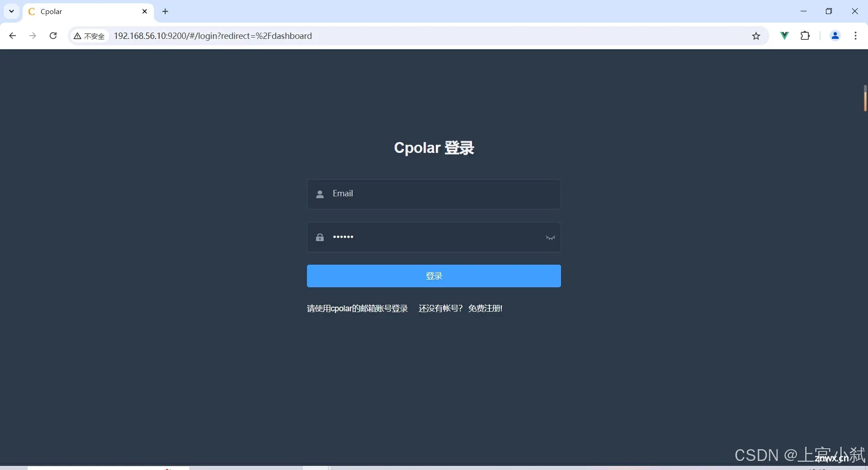
Task: Reload the page with refresh icon
Action: 53,36
